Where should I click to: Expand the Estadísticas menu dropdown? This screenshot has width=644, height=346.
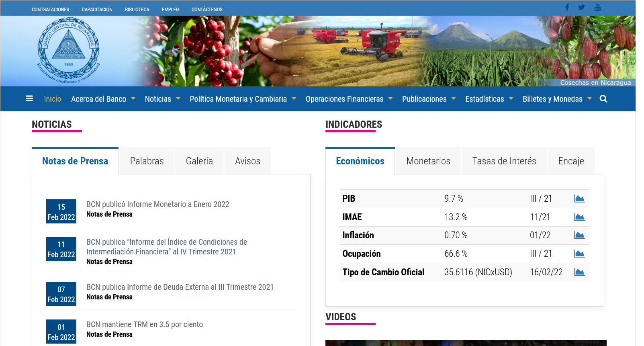coord(489,99)
